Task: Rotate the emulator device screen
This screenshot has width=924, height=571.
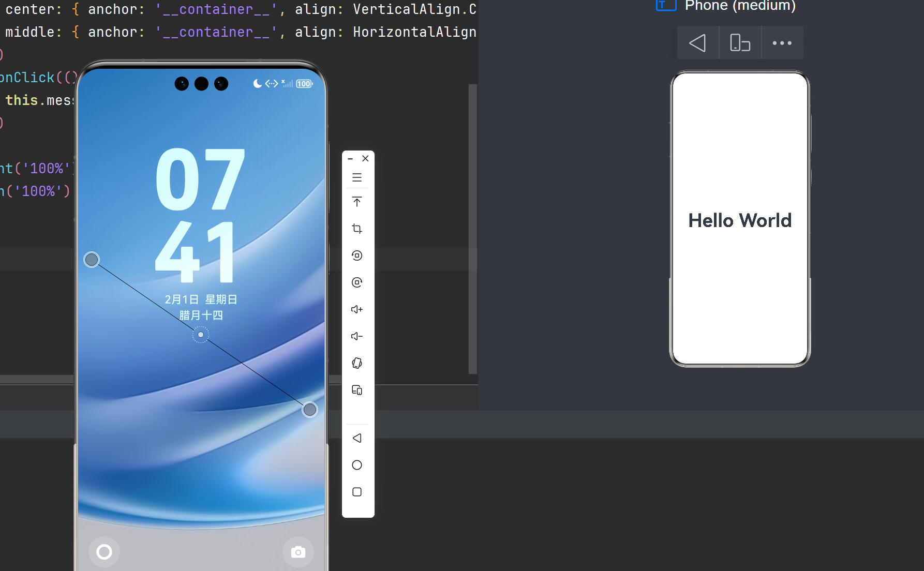Action: [x=357, y=363]
